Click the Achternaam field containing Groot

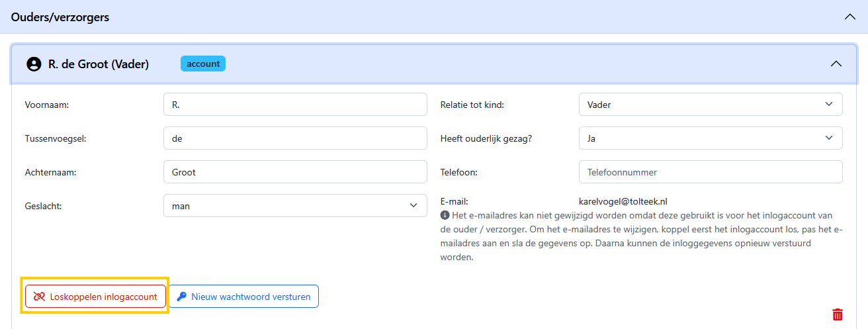click(x=295, y=172)
